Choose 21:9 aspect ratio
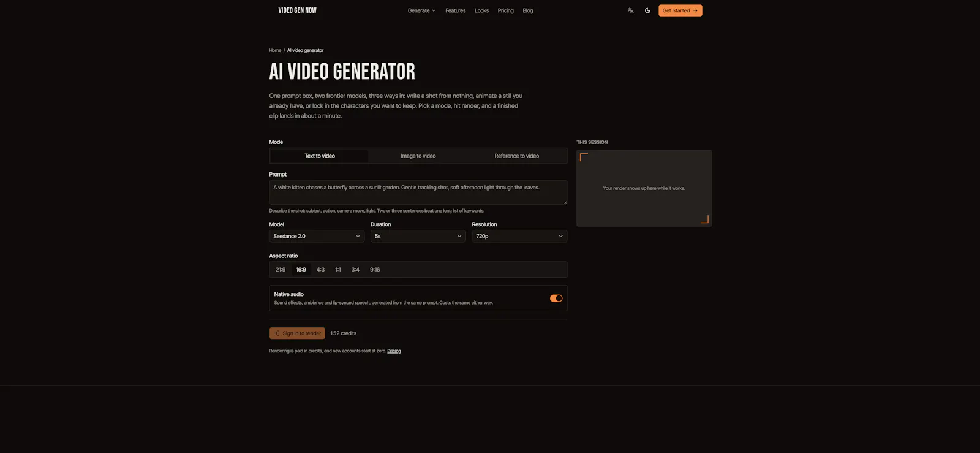 coord(281,270)
